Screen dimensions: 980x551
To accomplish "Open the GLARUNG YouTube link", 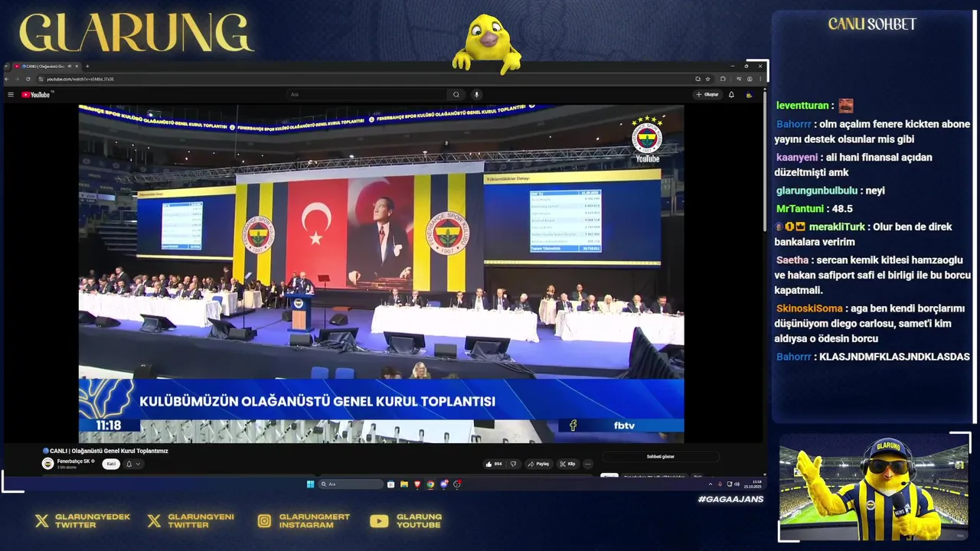I will click(407, 521).
